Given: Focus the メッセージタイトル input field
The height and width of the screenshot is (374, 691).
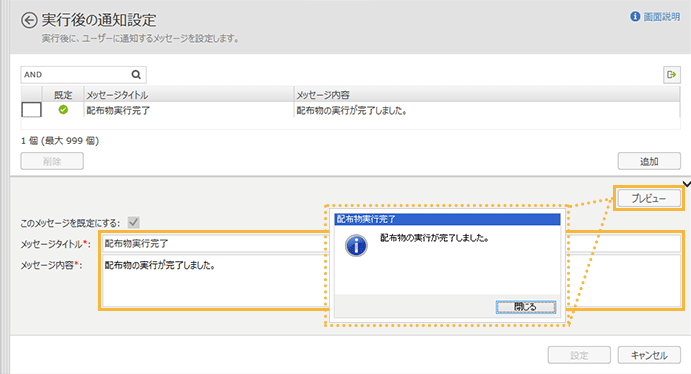Looking at the screenshot, I should (x=392, y=244).
